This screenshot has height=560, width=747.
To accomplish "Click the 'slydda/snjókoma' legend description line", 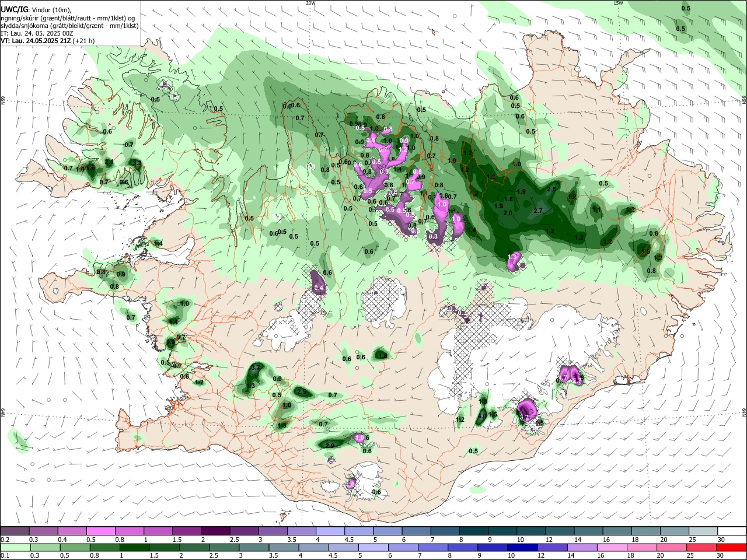I will [69, 26].
